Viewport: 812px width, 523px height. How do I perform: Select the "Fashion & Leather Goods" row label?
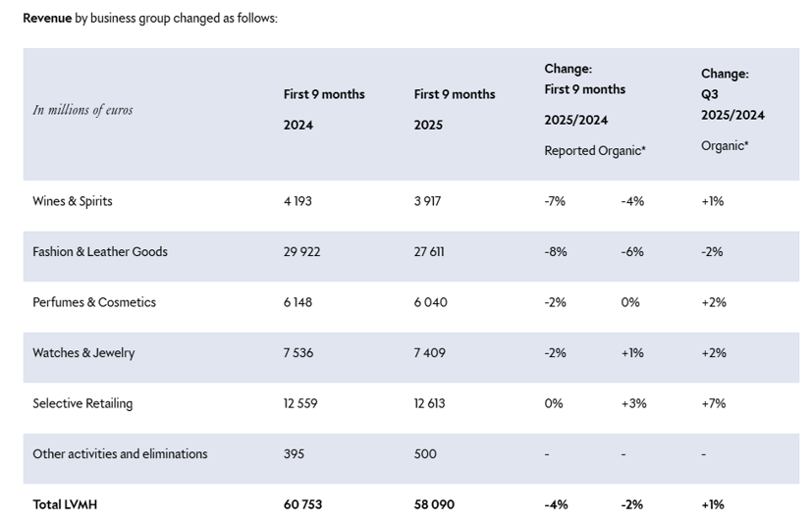pos(100,252)
